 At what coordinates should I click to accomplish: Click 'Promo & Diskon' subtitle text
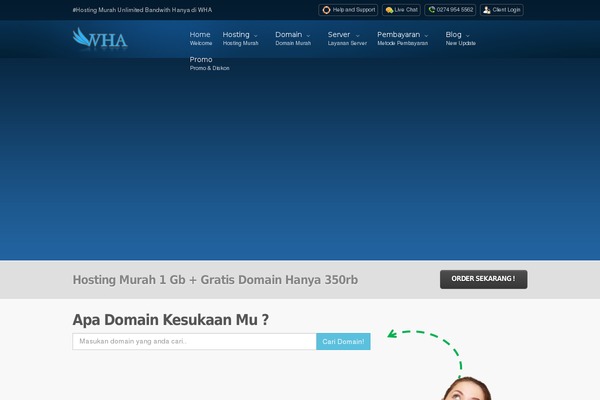(x=210, y=68)
